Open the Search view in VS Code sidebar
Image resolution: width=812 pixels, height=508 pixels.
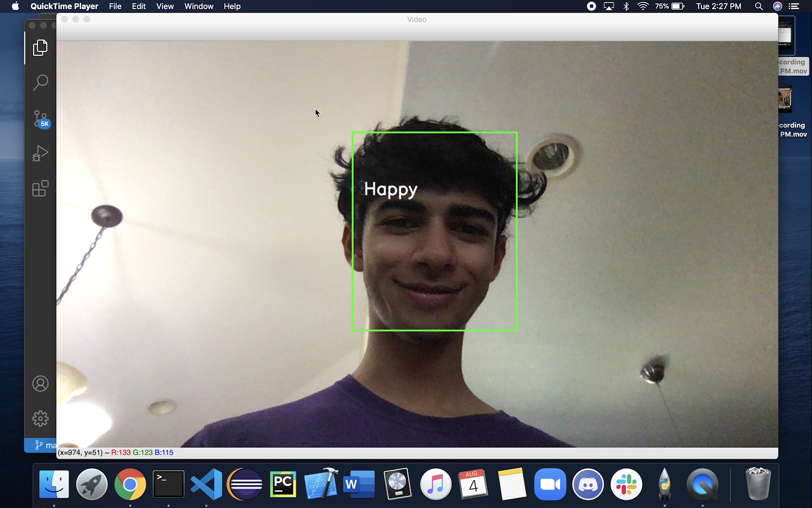[x=40, y=83]
